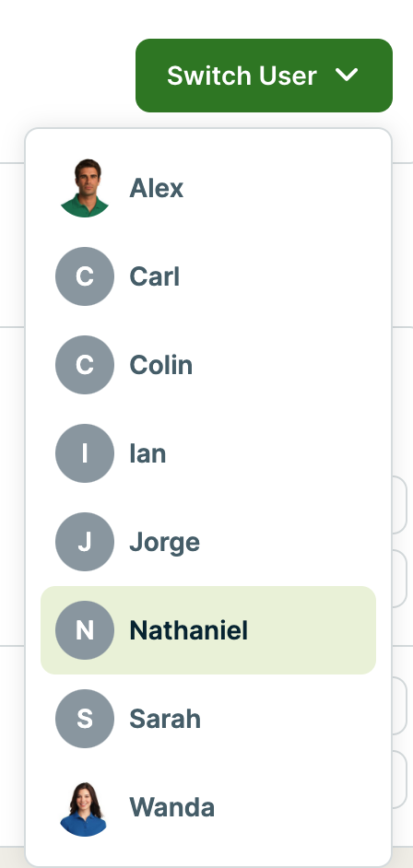
Task: Click Ian's gray I avatar
Action: (85, 453)
